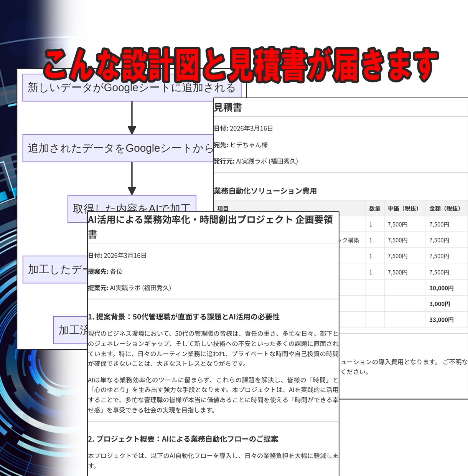Screen dimensions: 468x476
Task: Click the AI活用による業務効率化 proposal title
Action: coord(210,227)
